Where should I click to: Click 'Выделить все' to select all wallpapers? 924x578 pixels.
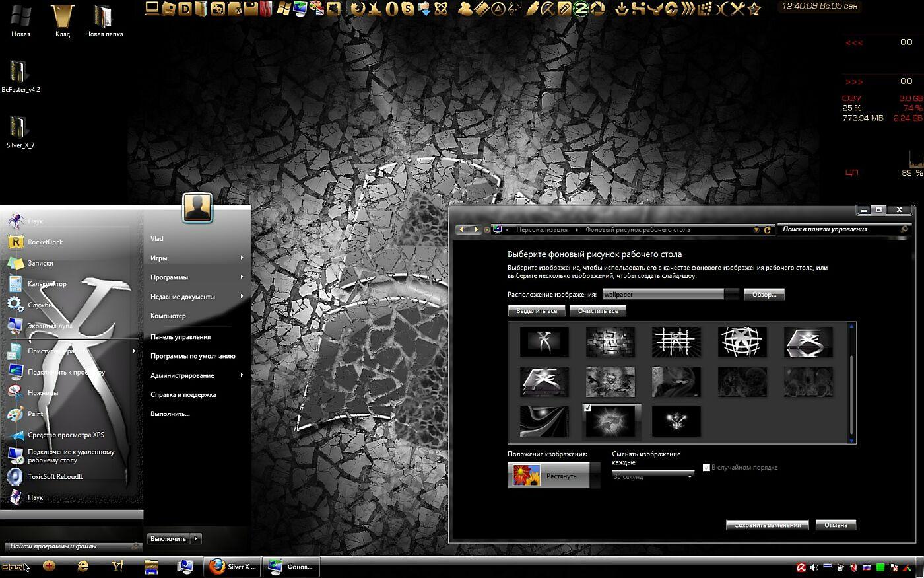click(x=536, y=311)
